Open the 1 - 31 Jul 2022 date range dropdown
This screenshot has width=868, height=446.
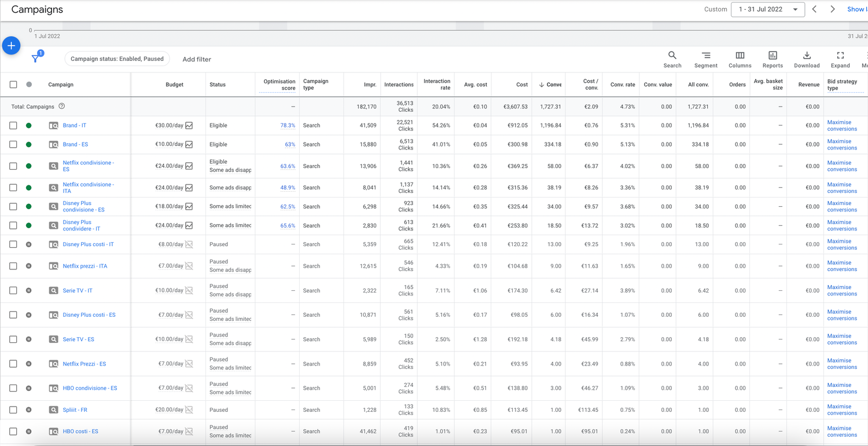click(768, 9)
